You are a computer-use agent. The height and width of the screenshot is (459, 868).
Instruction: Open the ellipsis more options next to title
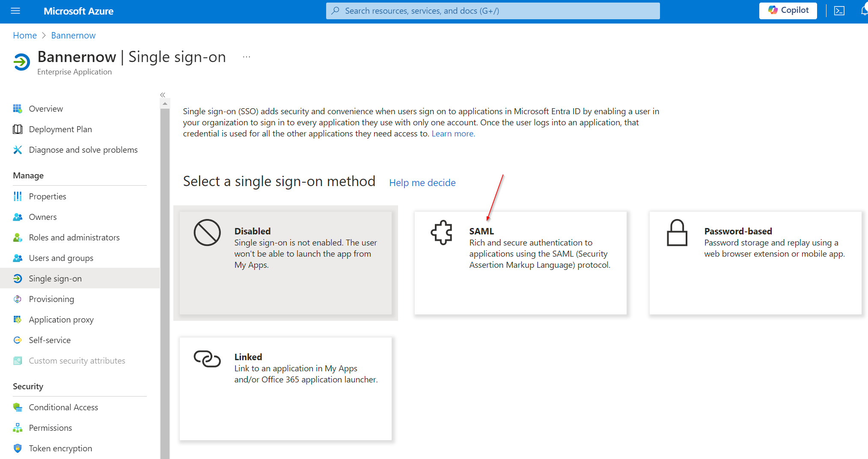point(247,57)
